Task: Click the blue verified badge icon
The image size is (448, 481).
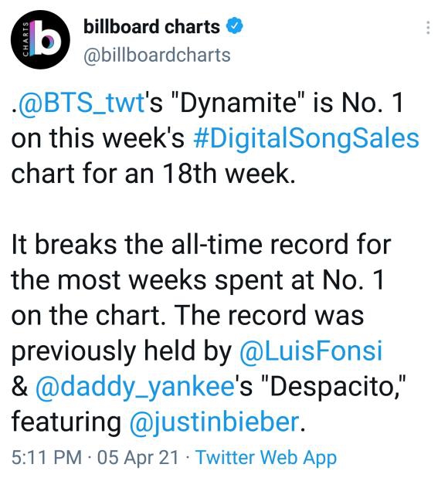Action: (x=235, y=26)
